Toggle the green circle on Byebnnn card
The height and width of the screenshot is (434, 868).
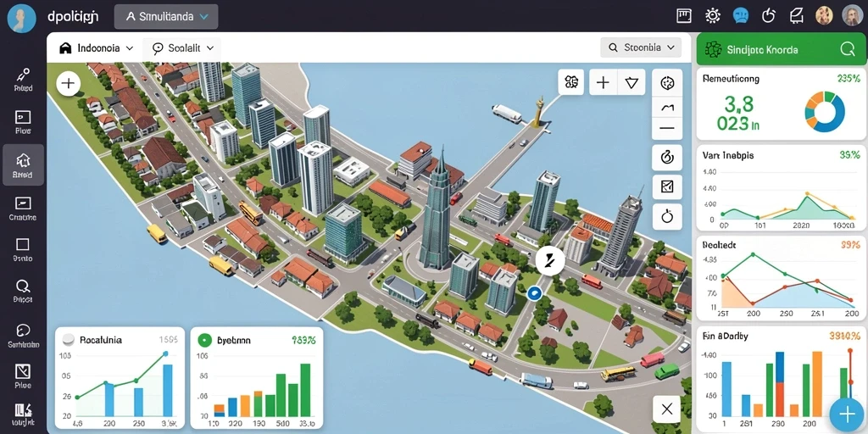[205, 339]
